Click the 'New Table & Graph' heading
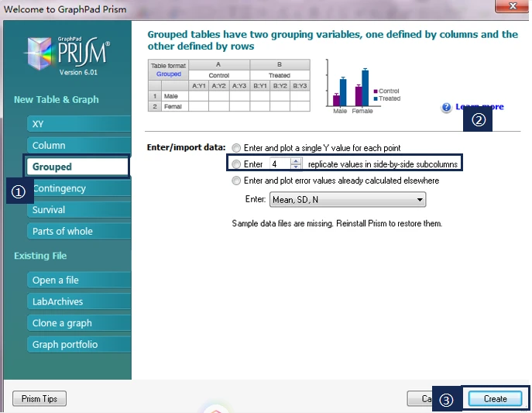Image resolution: width=532 pixels, height=413 pixels. (x=57, y=99)
